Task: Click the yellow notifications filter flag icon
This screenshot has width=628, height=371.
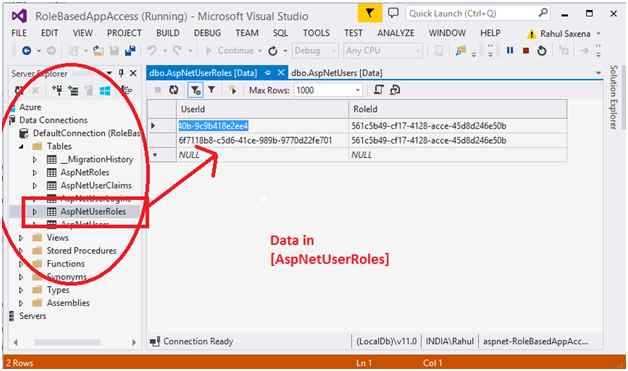Action: [369, 14]
